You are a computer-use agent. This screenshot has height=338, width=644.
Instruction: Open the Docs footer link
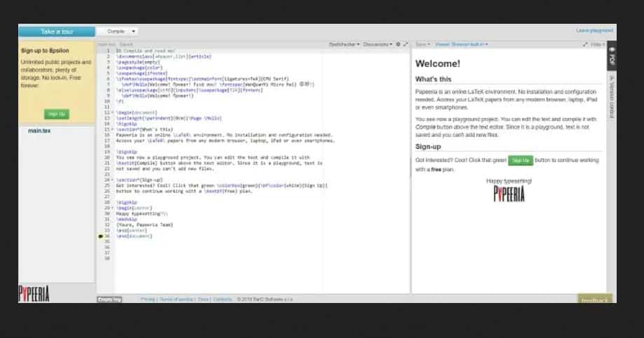(x=203, y=300)
